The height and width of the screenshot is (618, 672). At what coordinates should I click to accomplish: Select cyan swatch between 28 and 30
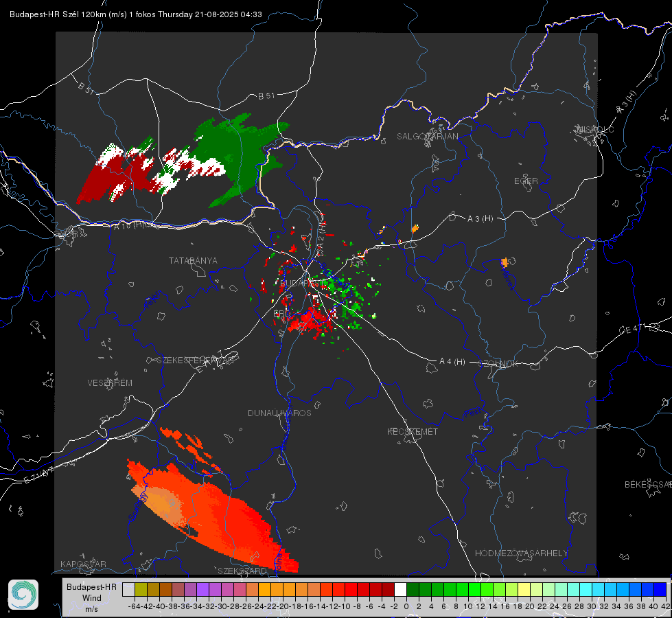586,590
